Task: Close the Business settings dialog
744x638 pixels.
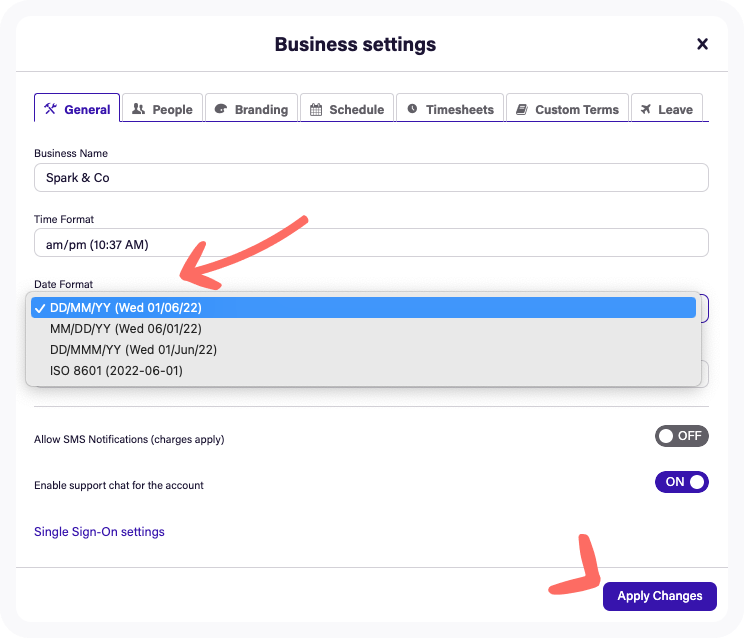Action: click(x=702, y=44)
